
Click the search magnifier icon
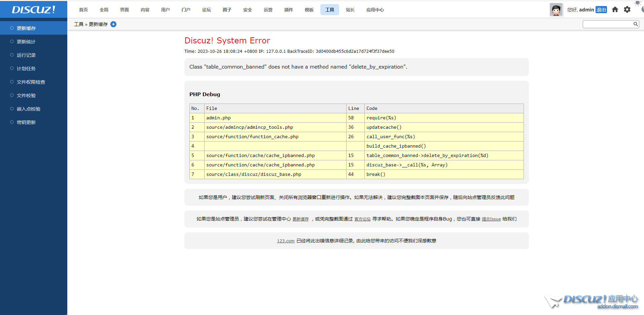coord(636,24)
